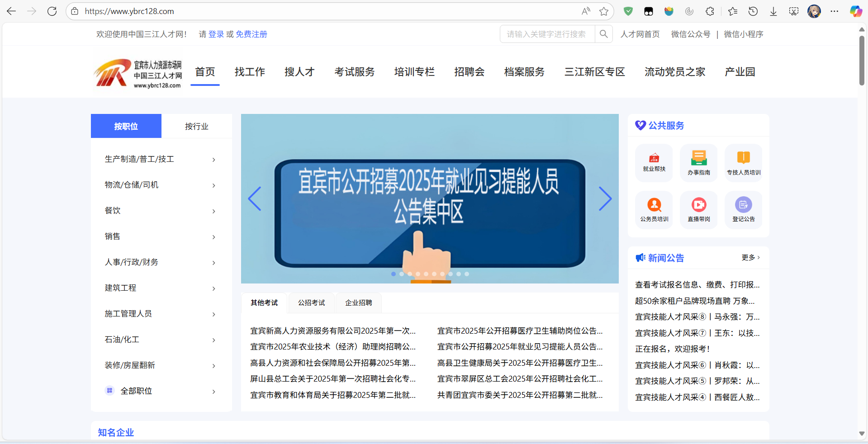
Task: Select the 专技人员培训 icon
Action: tap(743, 162)
